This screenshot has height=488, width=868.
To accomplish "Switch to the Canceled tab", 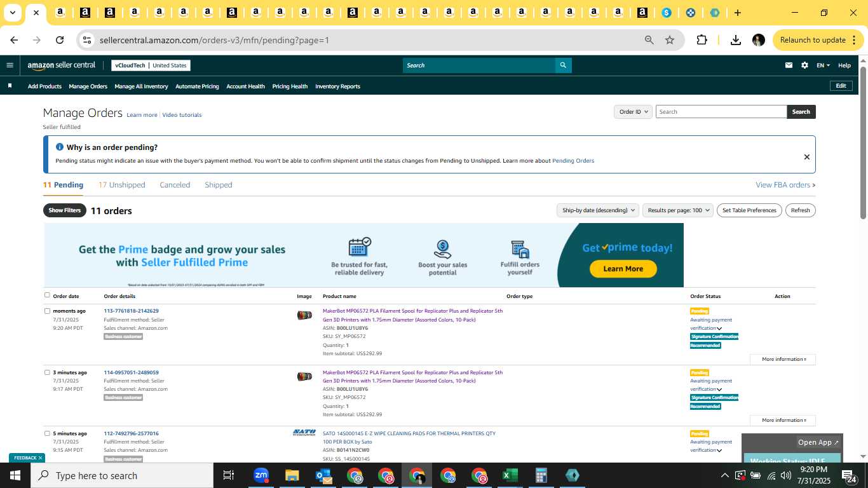I will pyautogui.click(x=175, y=185).
